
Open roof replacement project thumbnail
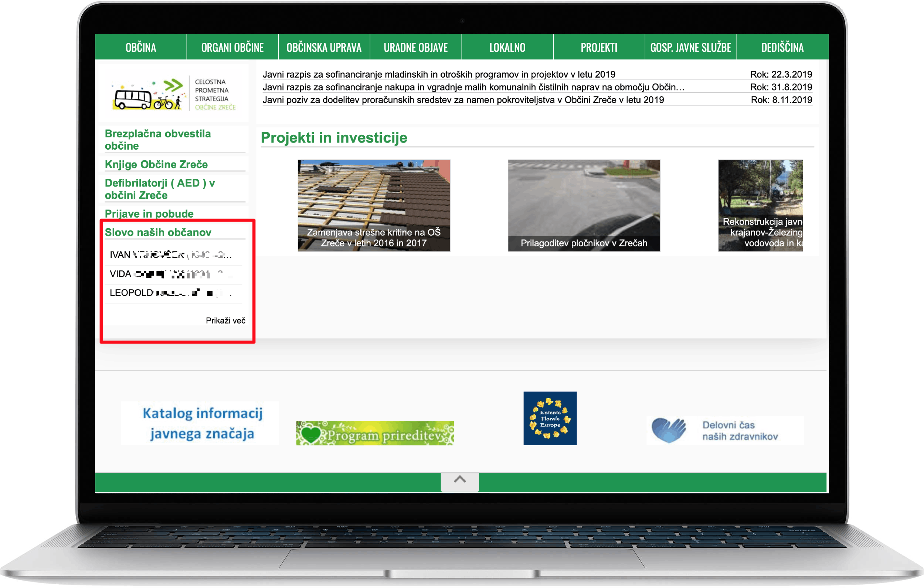(374, 206)
